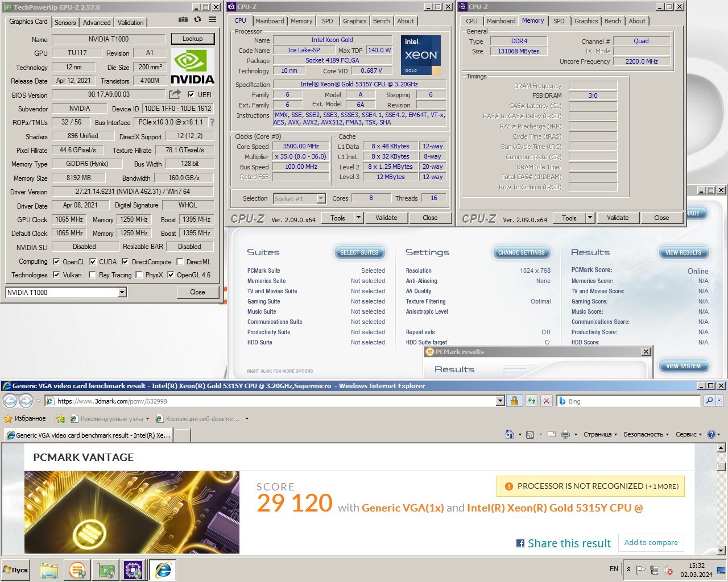Open the GPU-Z hamburger menu
This screenshot has height=582, width=728.
[212, 19]
